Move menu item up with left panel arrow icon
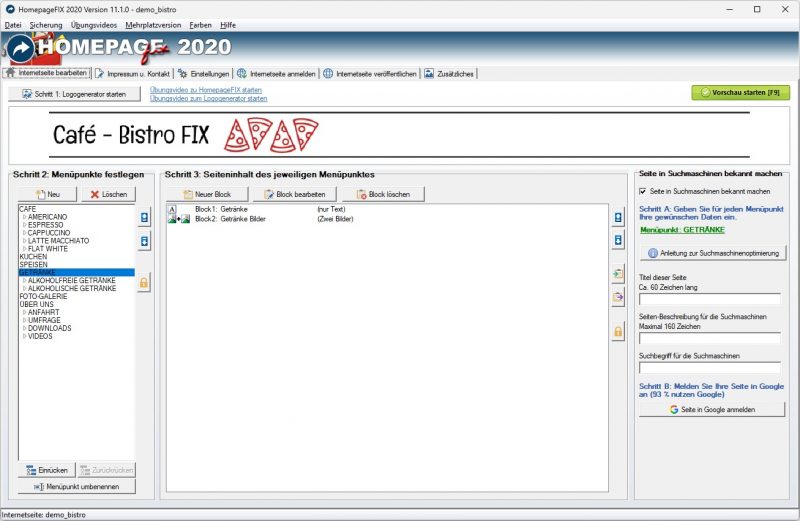800x521 pixels. coord(144,218)
